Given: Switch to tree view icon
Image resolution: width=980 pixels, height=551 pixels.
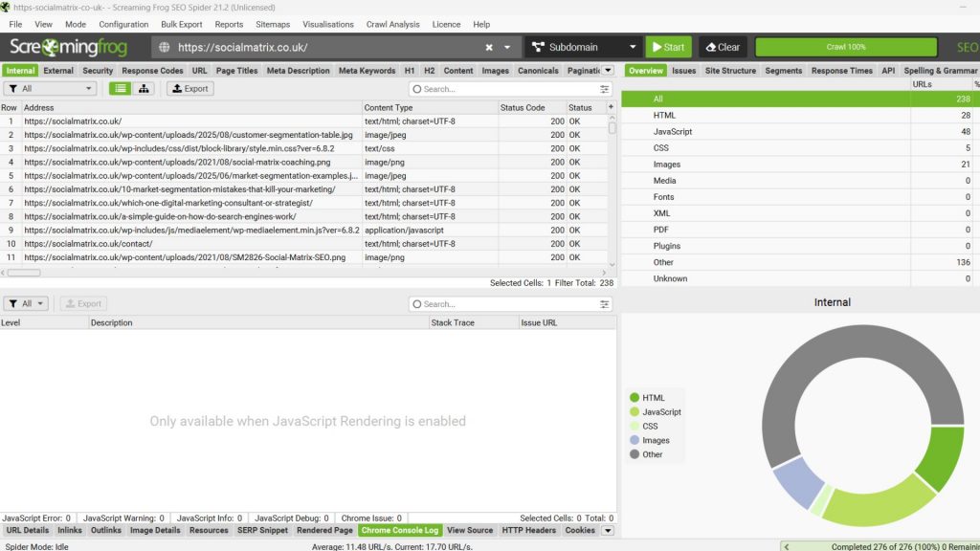Looking at the screenshot, I should (x=144, y=89).
